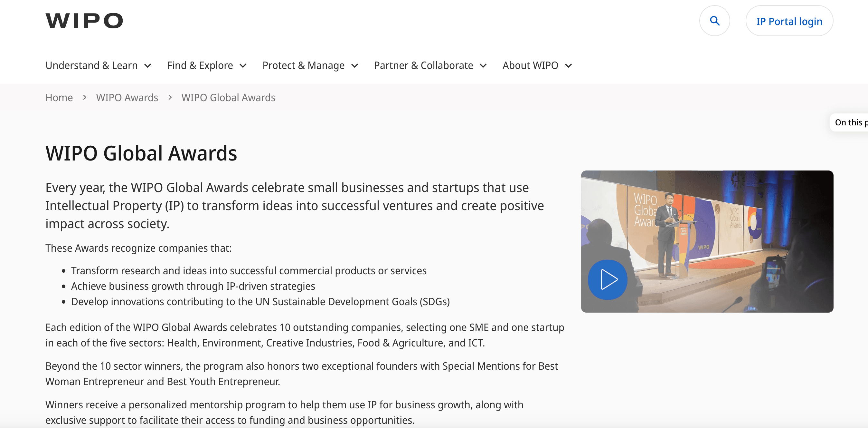Expand the Partner & Collaborate chevron

tap(483, 66)
